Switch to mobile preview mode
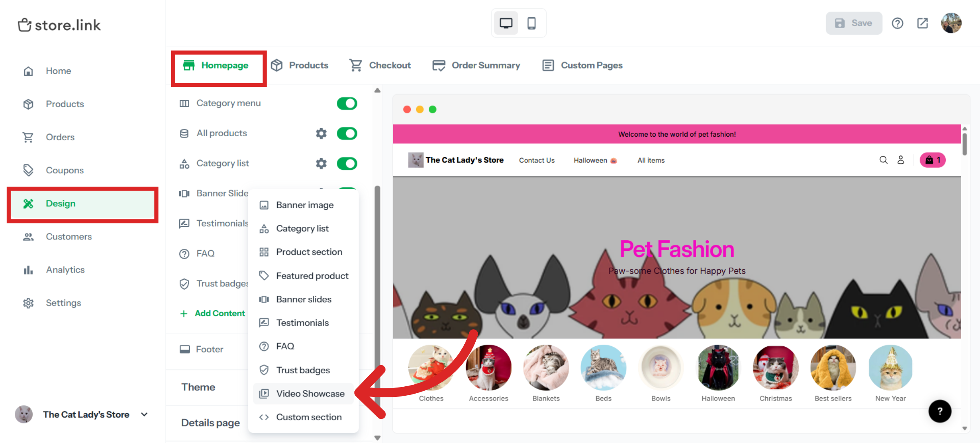Screen dimensions: 980x443 531,23
